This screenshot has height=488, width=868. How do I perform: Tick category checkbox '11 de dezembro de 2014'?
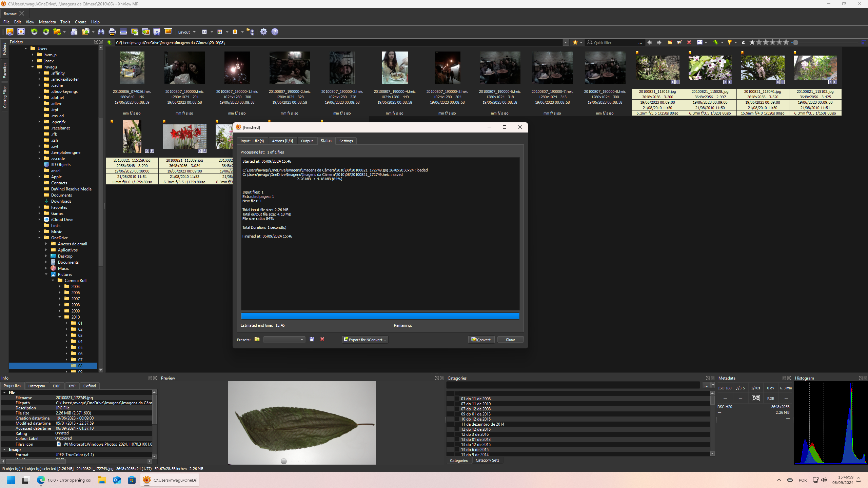(x=456, y=424)
